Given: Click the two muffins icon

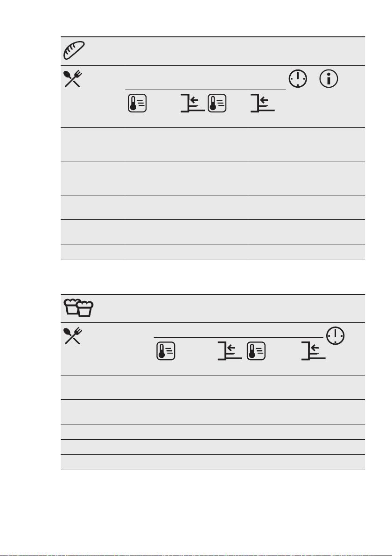Looking at the screenshot, I should [x=78, y=308].
